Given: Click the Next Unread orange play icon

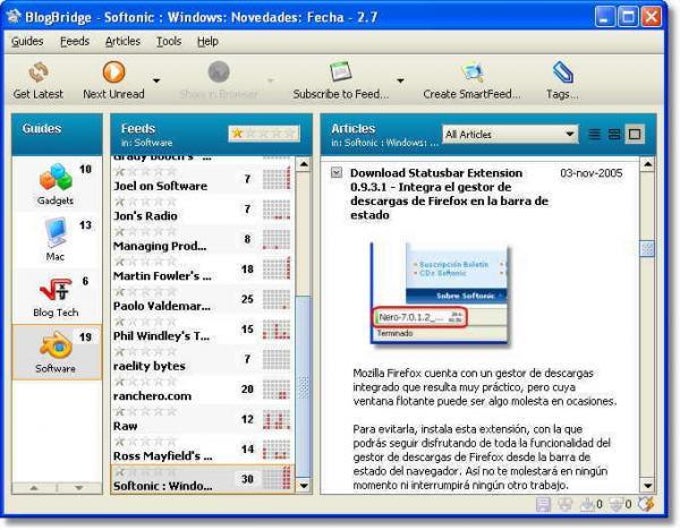Looking at the screenshot, I should click(x=114, y=72).
